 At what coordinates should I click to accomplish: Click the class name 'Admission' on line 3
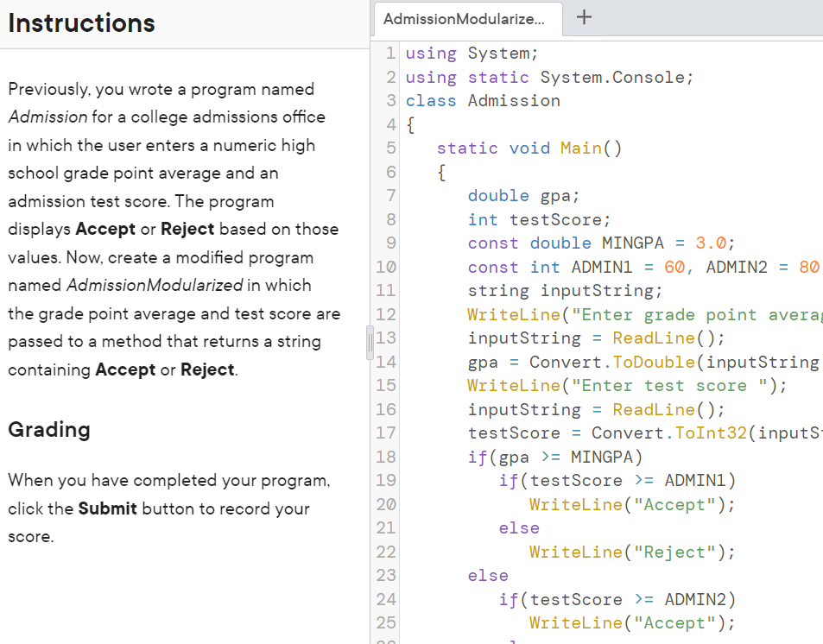coord(513,100)
